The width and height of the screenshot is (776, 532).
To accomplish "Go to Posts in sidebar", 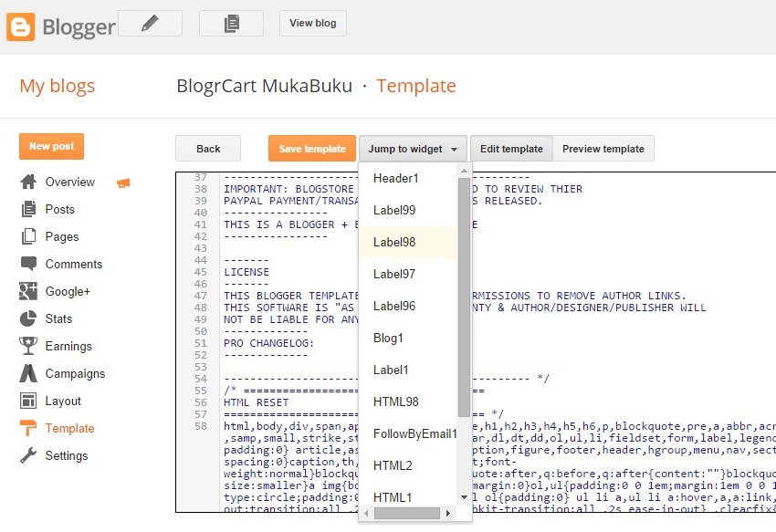I will point(60,209).
